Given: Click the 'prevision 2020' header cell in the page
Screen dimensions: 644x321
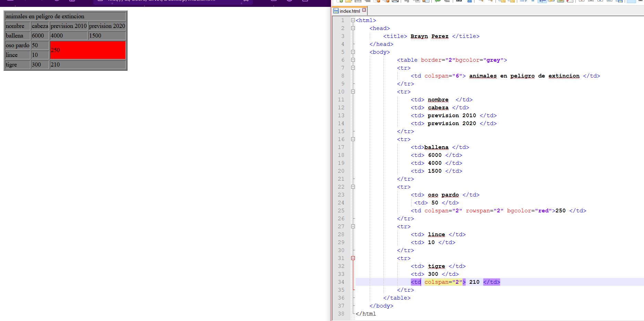Looking at the screenshot, I should [107, 26].
